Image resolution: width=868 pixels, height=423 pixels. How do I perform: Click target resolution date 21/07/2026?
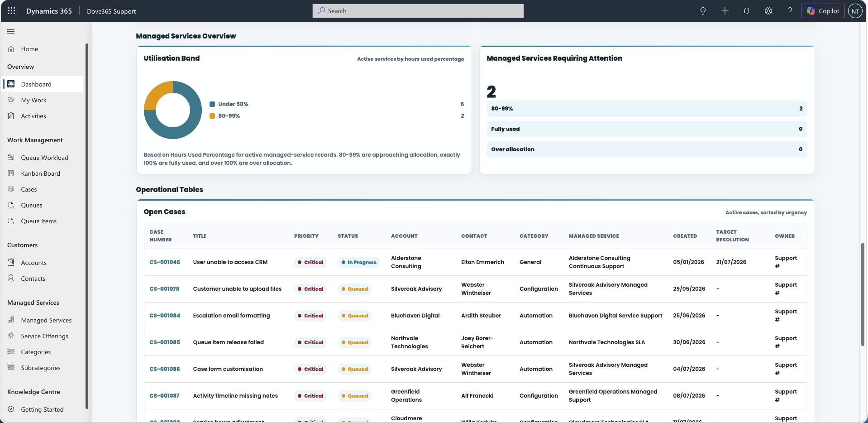tap(731, 262)
